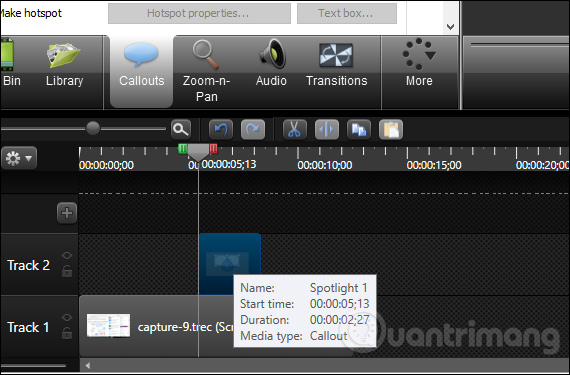Open the Transitions tab
The height and width of the screenshot is (375, 570).
click(x=336, y=65)
